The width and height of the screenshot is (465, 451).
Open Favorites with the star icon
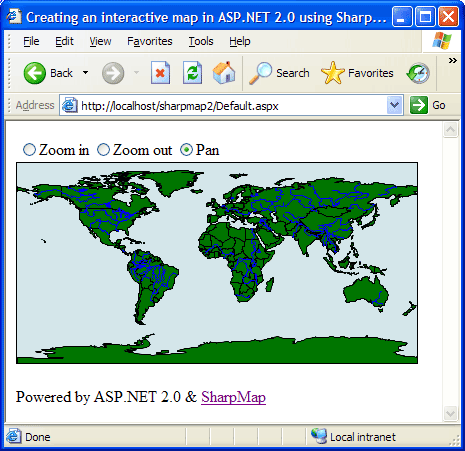(x=333, y=73)
